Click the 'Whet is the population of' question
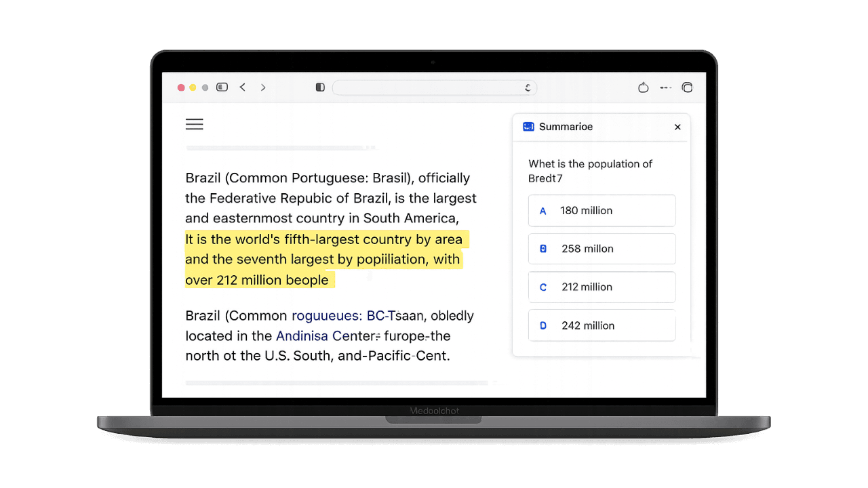868x488 pixels. (590, 164)
